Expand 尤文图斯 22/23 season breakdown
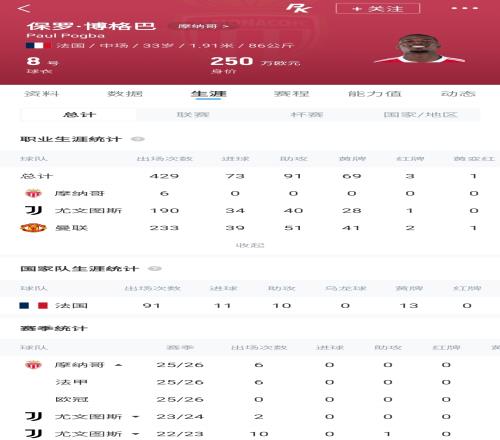Screen dimensions: 500x440 (135, 434)
